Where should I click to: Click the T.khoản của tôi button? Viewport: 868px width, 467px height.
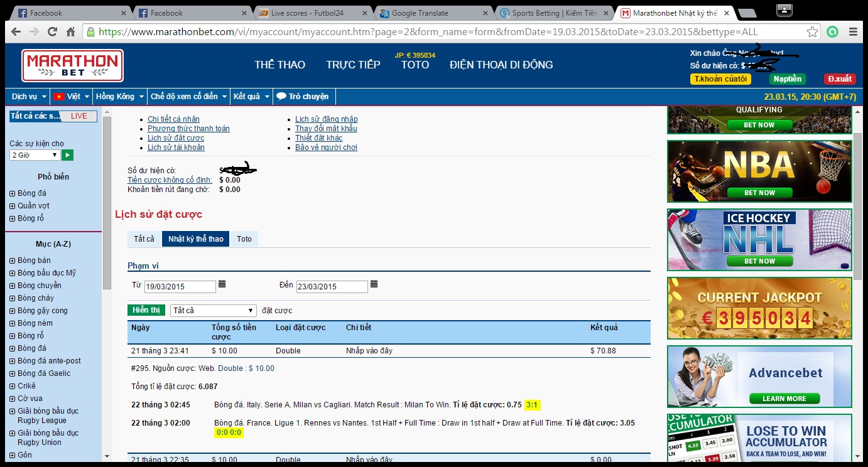720,79
